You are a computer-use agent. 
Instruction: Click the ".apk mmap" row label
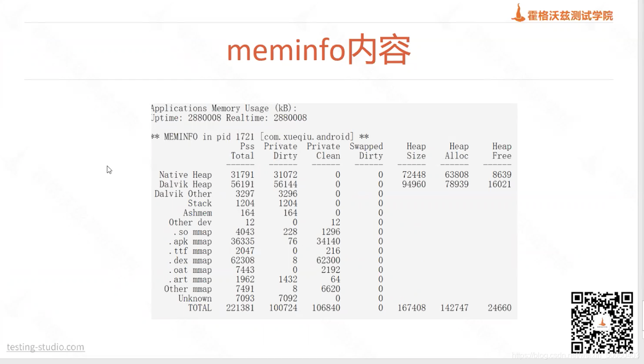(190, 241)
